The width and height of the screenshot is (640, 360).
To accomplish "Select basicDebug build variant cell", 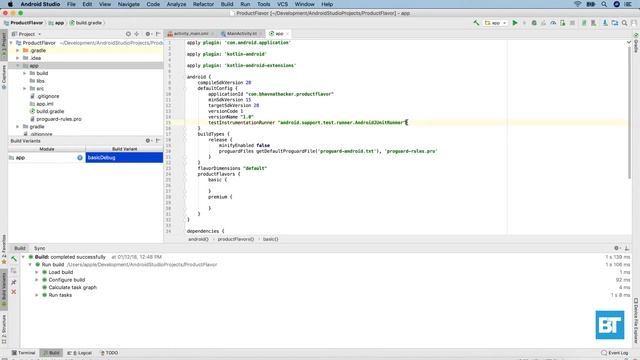I will 124,158.
